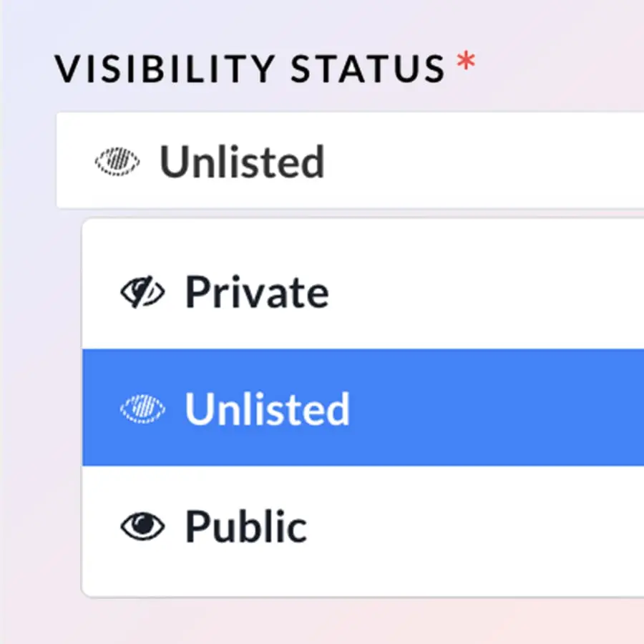The height and width of the screenshot is (644, 644).
Task: Click the open-eye icon beside Public
Action: [x=142, y=527]
